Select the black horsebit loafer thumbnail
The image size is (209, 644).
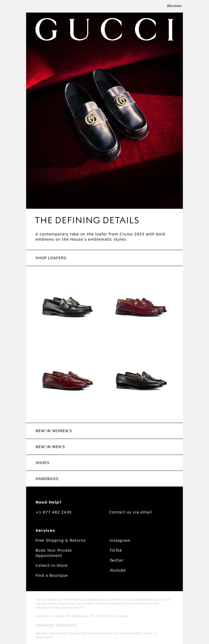(x=141, y=381)
